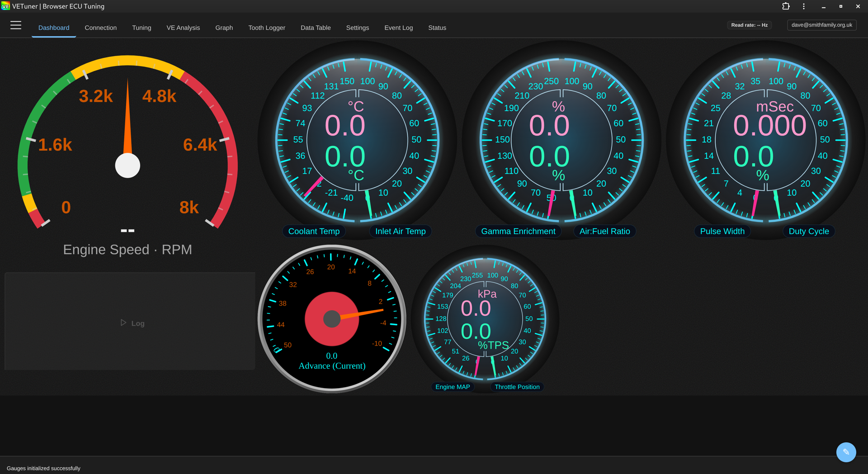Image resolution: width=868 pixels, height=474 pixels.
Task: Click the Read rate indicator
Action: [749, 25]
